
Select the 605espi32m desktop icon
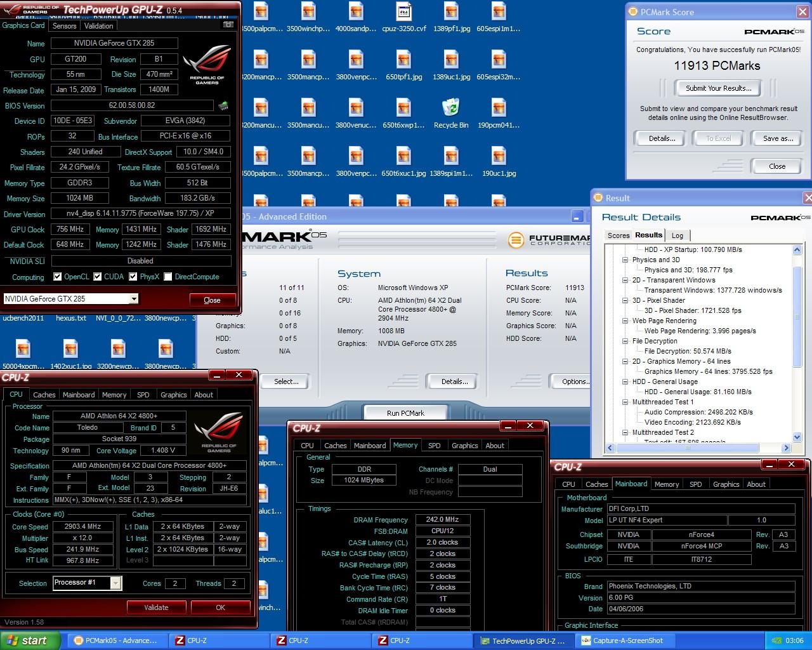[x=499, y=65]
